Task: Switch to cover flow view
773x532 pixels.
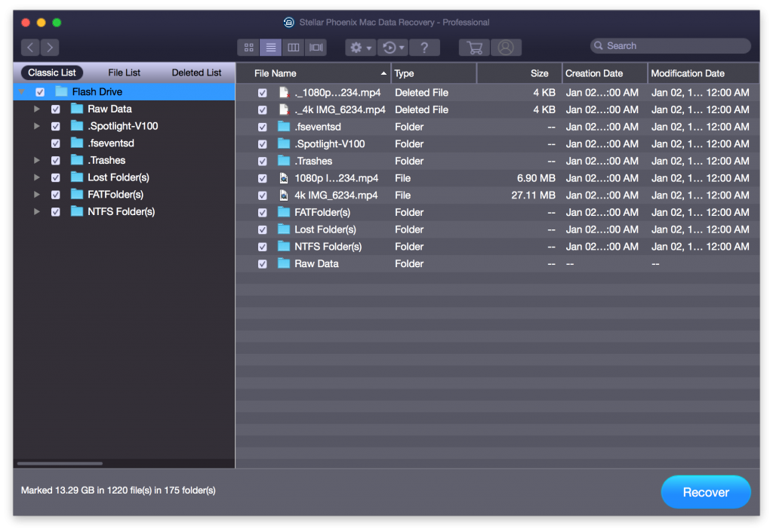Action: point(316,48)
